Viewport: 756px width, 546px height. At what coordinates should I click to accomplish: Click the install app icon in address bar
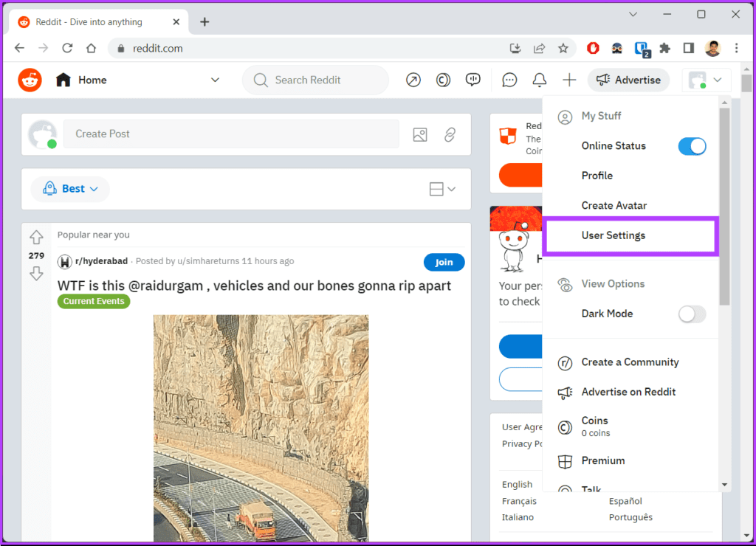(x=515, y=48)
